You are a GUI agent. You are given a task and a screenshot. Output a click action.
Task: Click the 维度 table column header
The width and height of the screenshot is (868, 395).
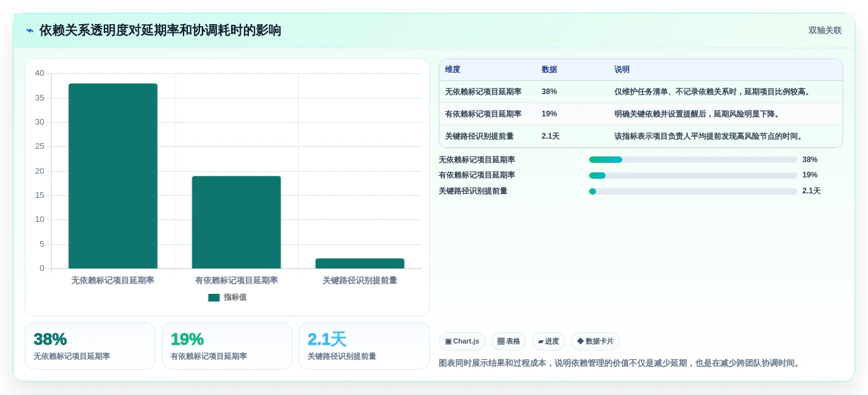(x=453, y=69)
